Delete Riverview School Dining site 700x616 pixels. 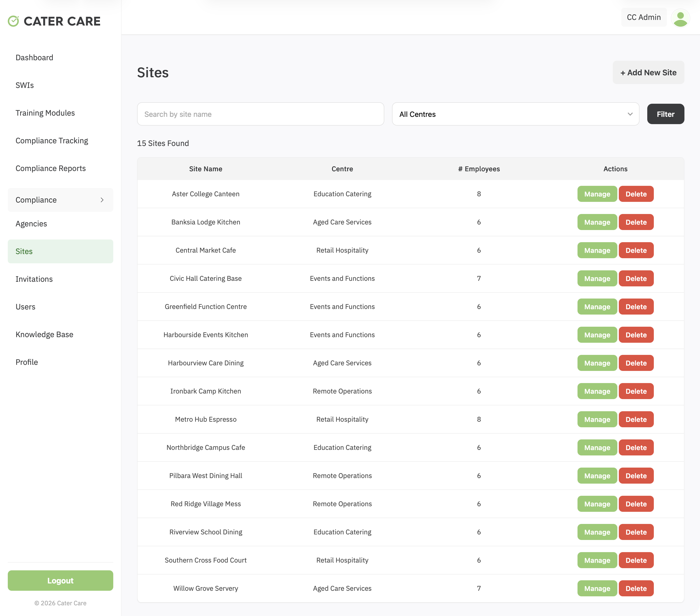(x=636, y=532)
